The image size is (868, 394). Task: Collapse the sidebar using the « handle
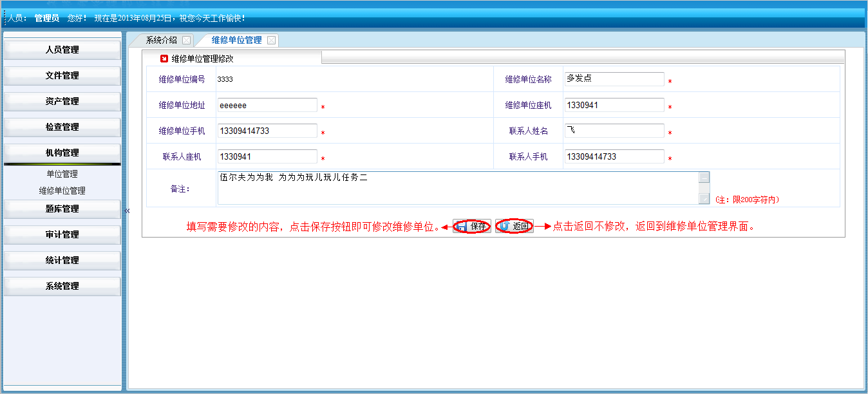[x=127, y=211]
